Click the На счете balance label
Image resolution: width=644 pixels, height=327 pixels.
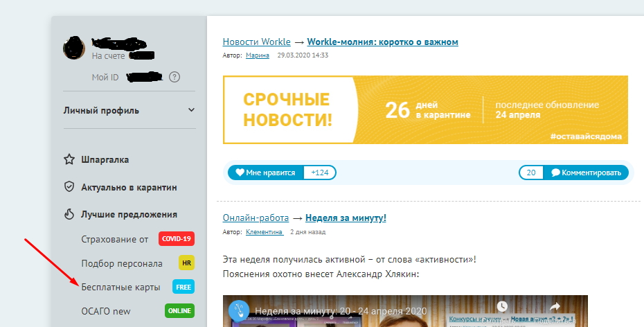tap(109, 56)
